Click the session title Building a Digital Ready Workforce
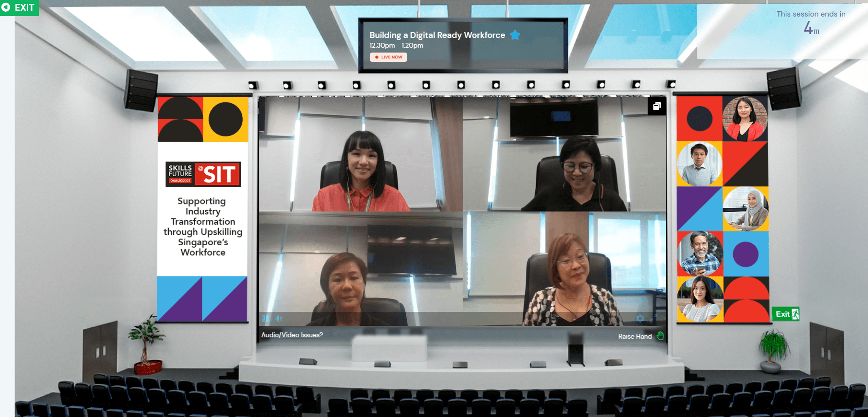 (x=437, y=35)
